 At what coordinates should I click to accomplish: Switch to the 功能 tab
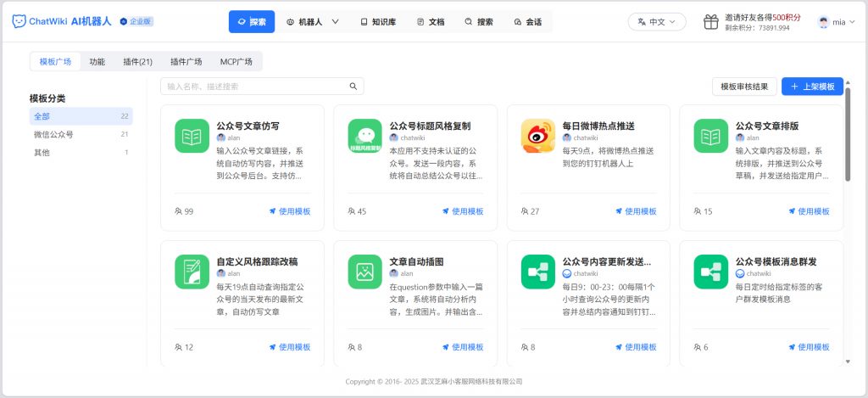point(97,62)
